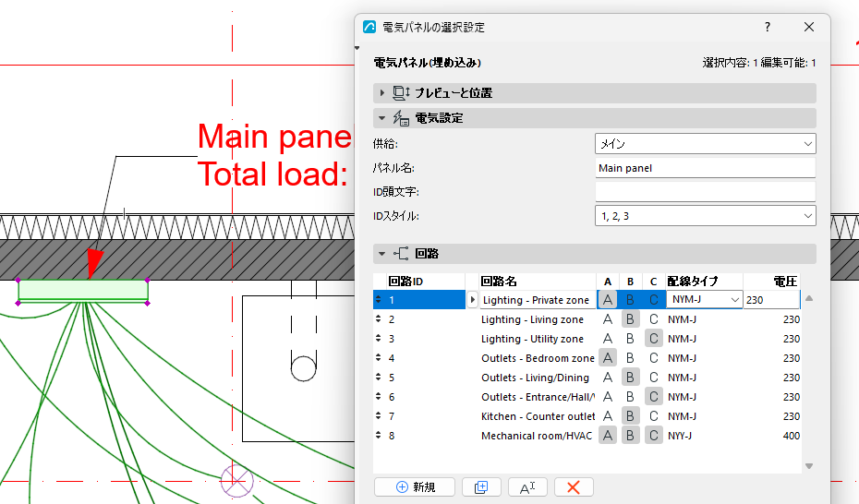Open the IDスタイル dropdown showing 1, 2, 3
This screenshot has width=859, height=504.
(x=706, y=216)
